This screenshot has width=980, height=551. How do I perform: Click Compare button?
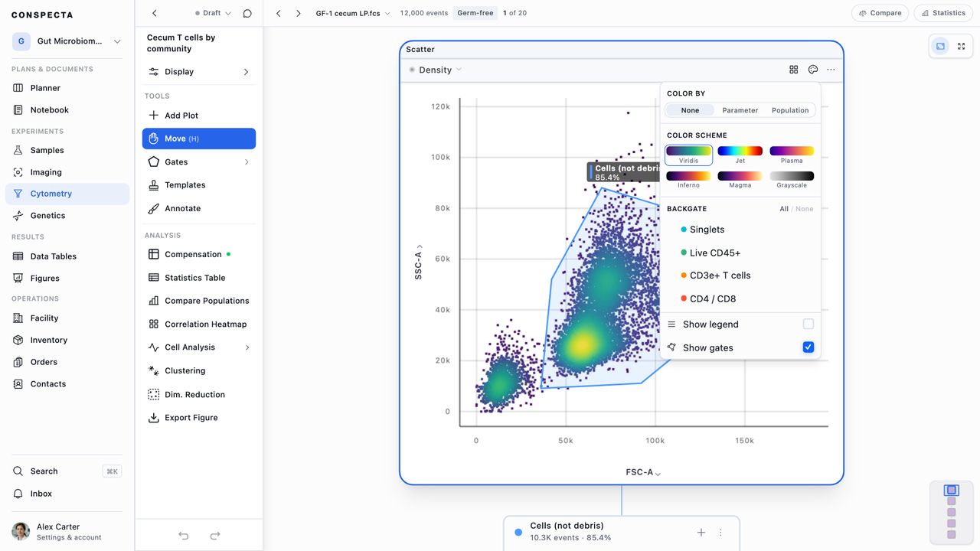(x=880, y=13)
